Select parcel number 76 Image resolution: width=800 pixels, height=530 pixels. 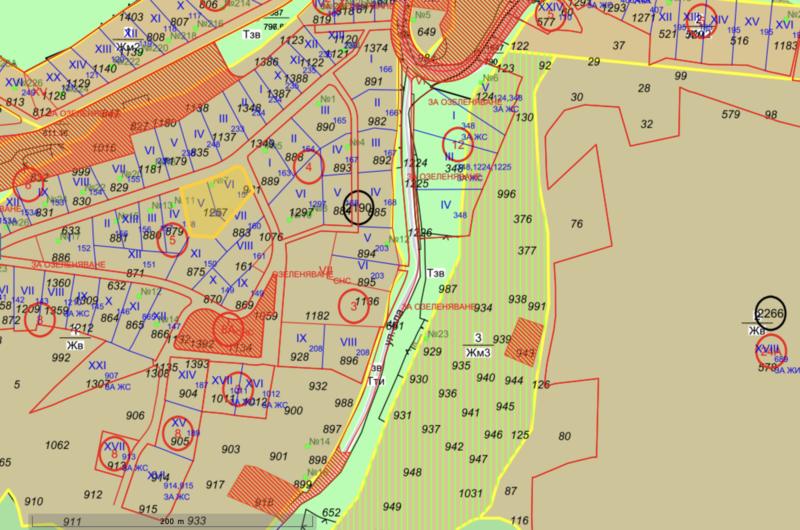[x=576, y=222]
